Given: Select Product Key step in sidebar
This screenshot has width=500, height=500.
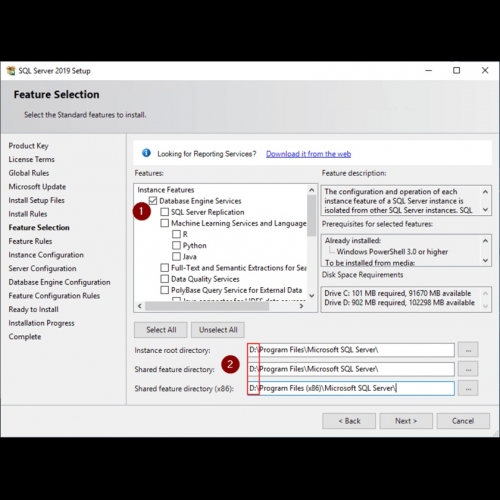Looking at the screenshot, I should pos(28,146).
